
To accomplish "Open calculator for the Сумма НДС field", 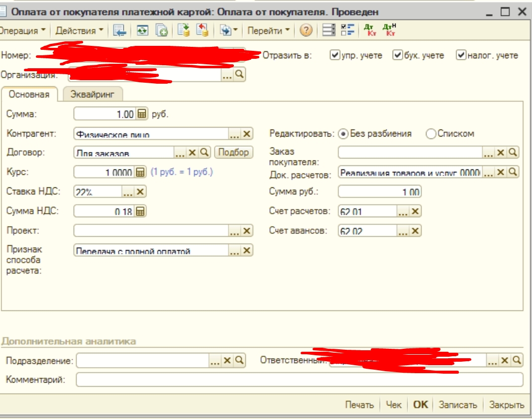I will (x=140, y=211).
